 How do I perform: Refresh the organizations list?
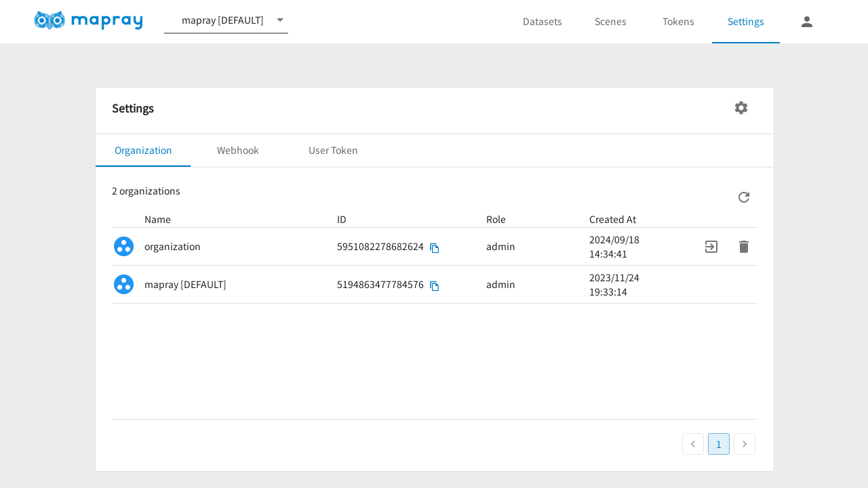(743, 197)
